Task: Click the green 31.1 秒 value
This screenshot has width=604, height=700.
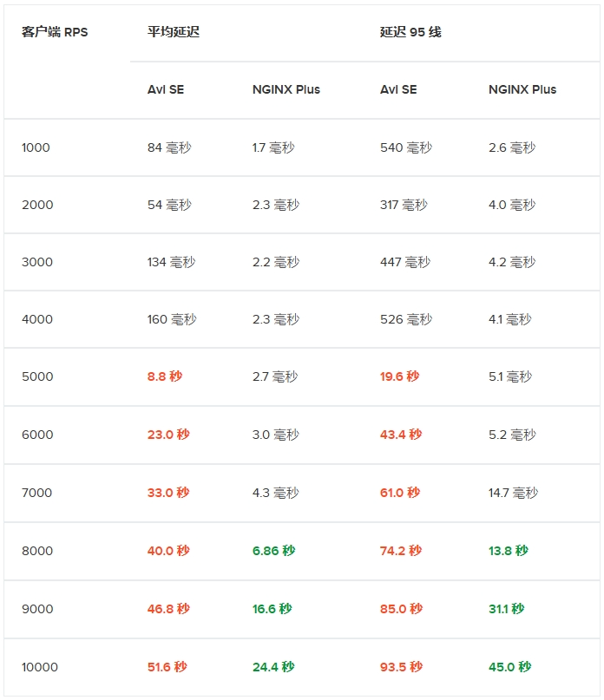Action: pyautogui.click(x=507, y=608)
